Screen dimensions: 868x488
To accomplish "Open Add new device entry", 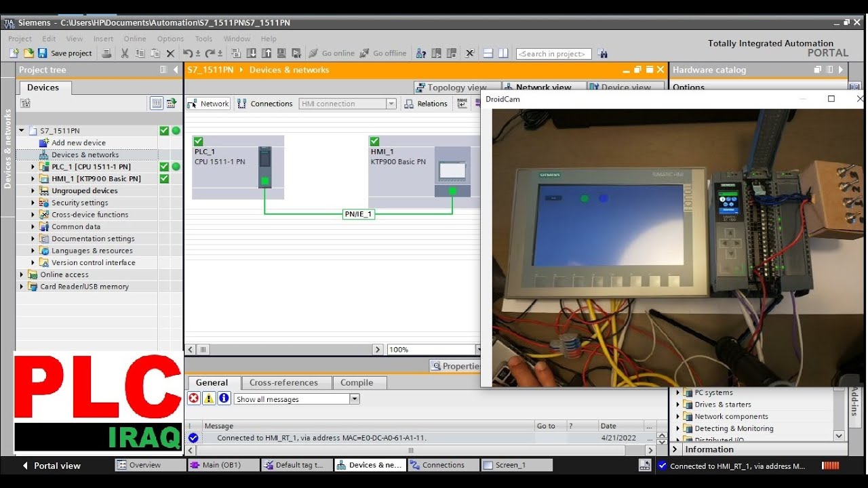I will tap(79, 143).
